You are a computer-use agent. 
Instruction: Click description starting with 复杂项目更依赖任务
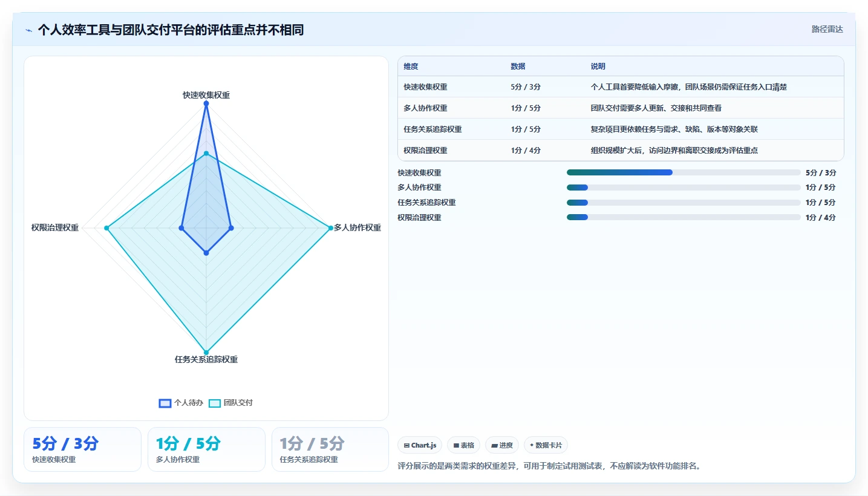click(674, 129)
